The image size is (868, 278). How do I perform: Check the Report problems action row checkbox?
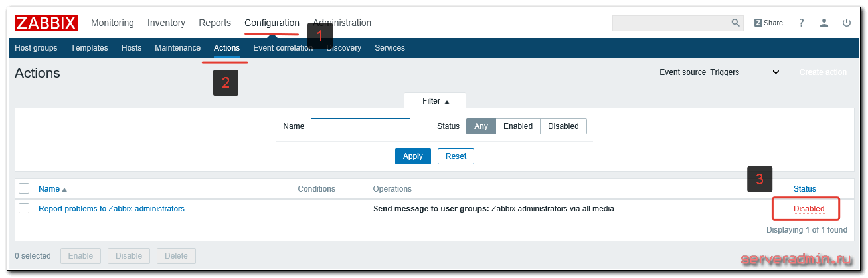[24, 208]
